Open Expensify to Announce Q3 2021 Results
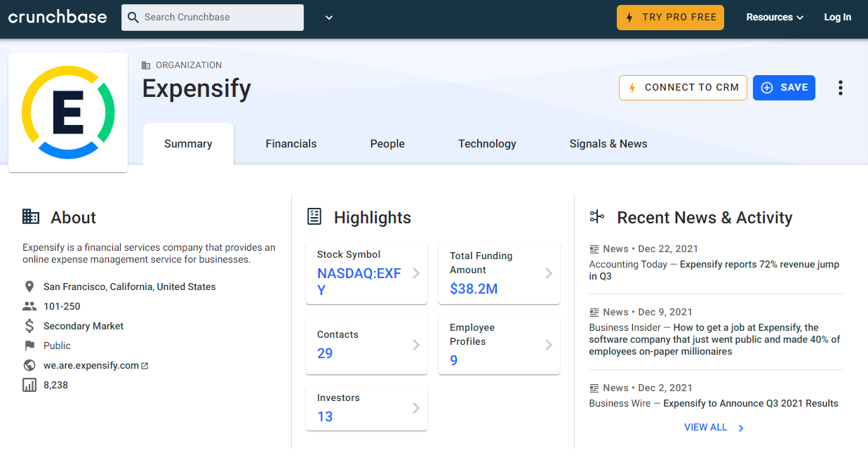This screenshot has width=868, height=460. (751, 403)
